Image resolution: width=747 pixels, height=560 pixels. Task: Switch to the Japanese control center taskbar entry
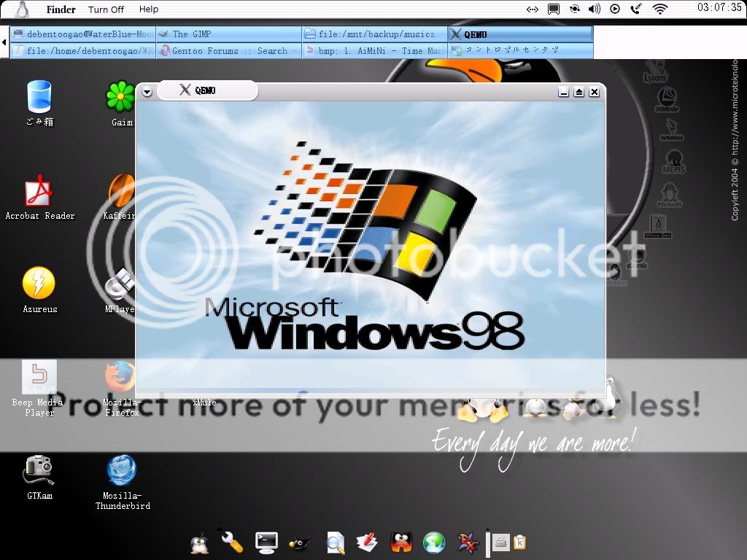pyautogui.click(x=520, y=50)
